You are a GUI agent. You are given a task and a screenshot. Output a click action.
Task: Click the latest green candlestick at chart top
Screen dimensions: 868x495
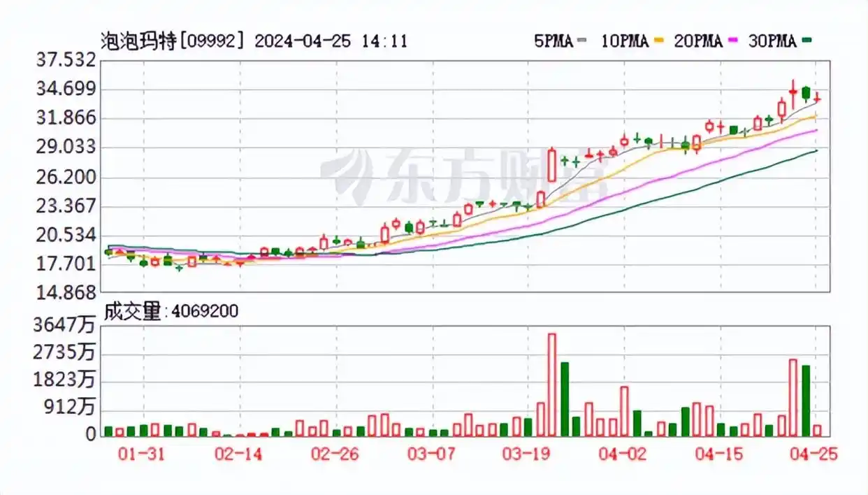tap(804, 93)
